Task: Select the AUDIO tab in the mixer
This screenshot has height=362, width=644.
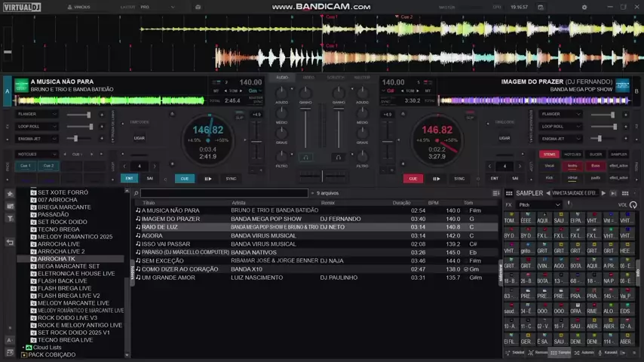Action: (282, 78)
